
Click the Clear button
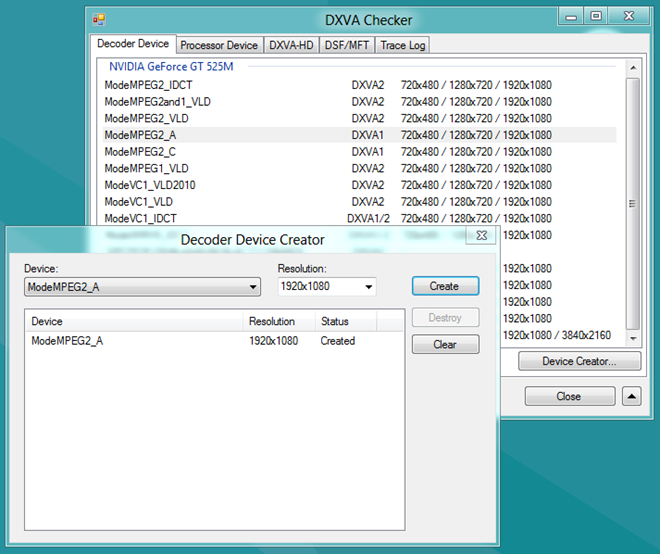445,344
